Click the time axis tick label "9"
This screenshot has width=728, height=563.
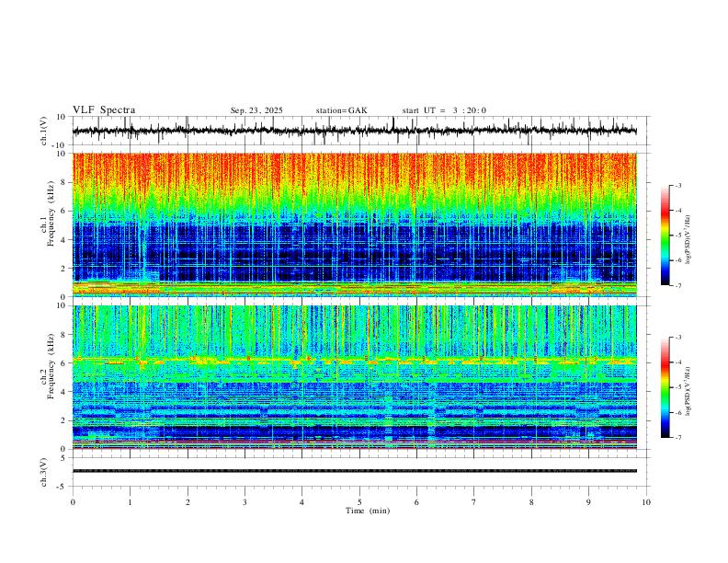(x=588, y=502)
